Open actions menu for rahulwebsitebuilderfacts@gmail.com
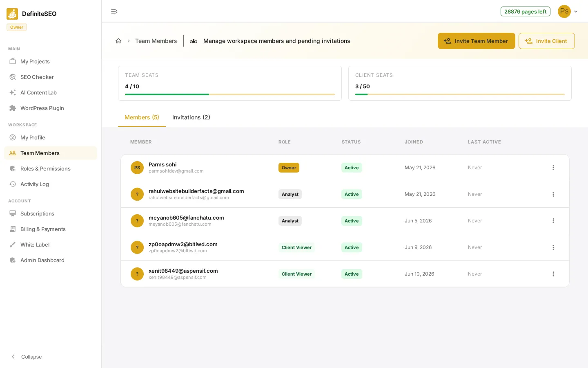Image resolution: width=588 pixels, height=368 pixels. [553, 194]
